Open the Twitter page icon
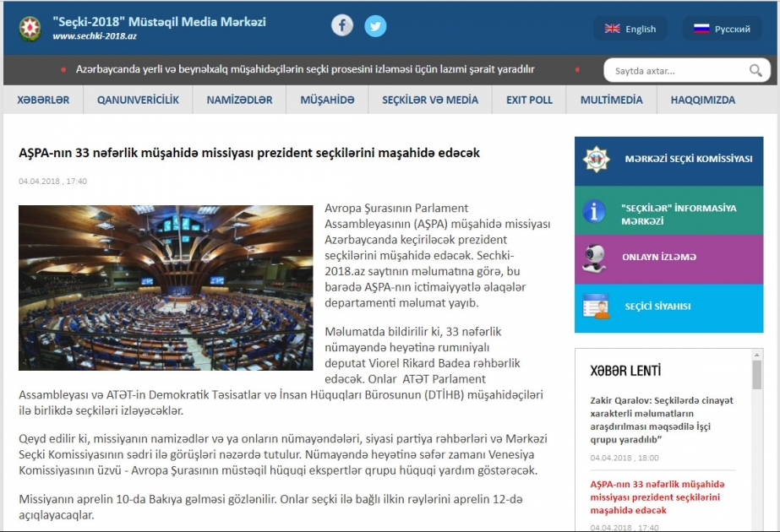Screen dimensions: 780x532 pyautogui.click(x=375, y=26)
